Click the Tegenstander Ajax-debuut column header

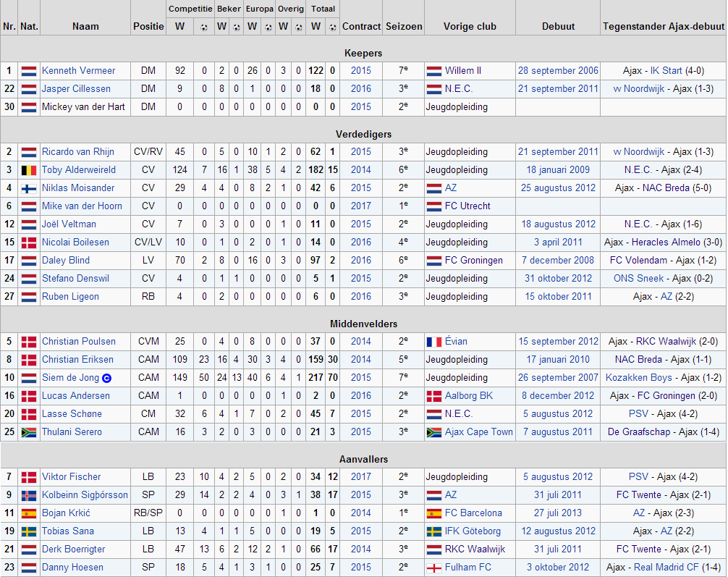tap(664, 27)
